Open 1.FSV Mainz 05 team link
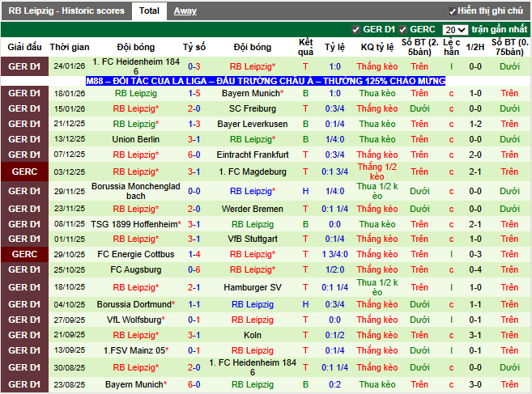The width and height of the screenshot is (532, 394). [x=136, y=350]
